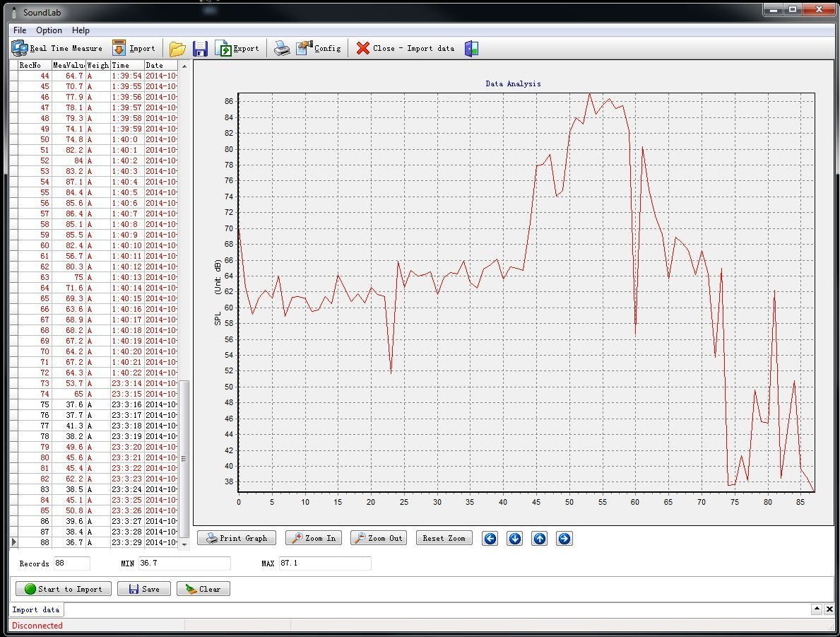Screen dimensions: 840x637
Task: Open a file with the yellow folder icon
Action: pyautogui.click(x=177, y=48)
